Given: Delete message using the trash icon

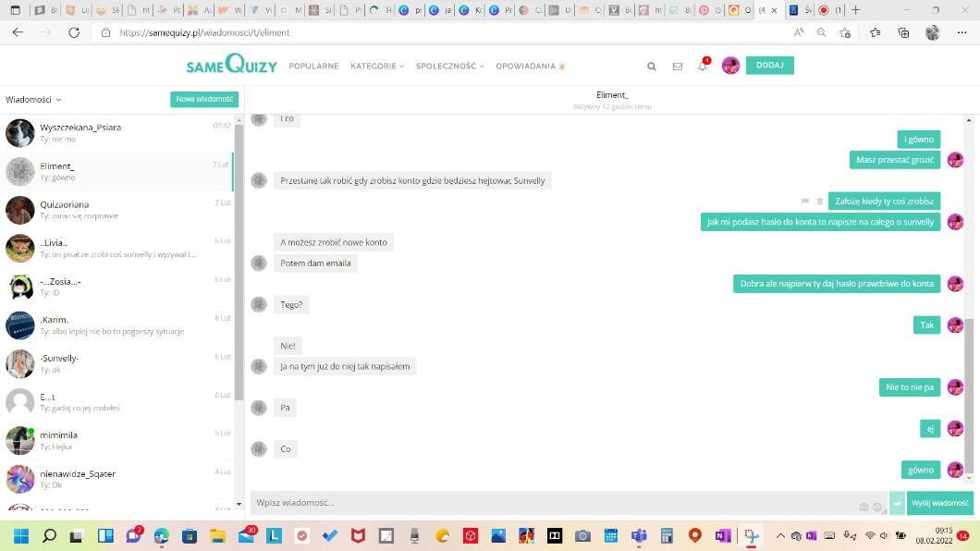Looking at the screenshot, I should (819, 201).
